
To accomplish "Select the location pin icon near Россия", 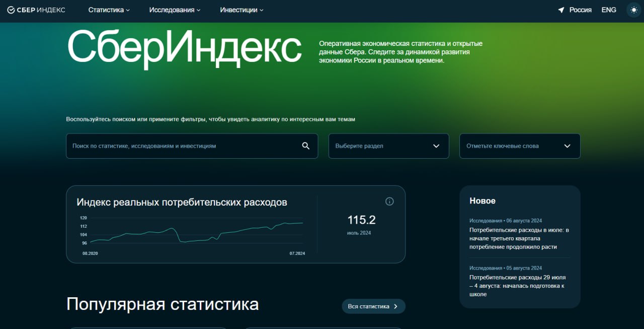I will [560, 9].
